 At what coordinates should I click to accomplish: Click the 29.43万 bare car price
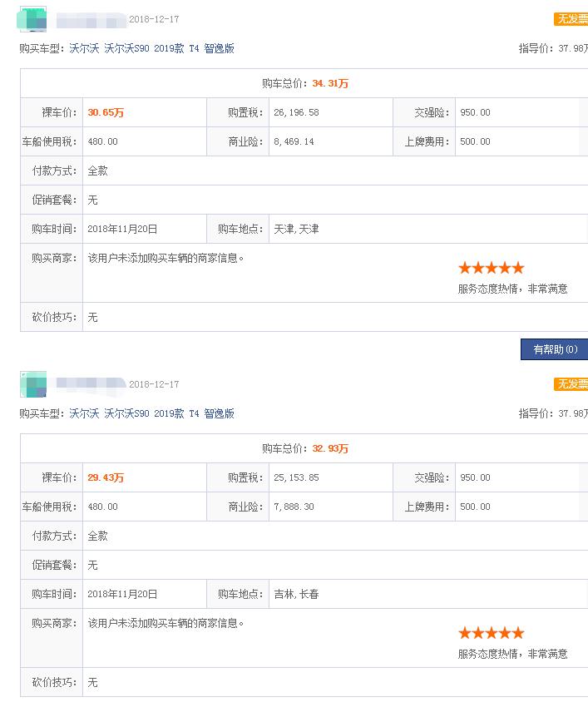click(x=106, y=477)
